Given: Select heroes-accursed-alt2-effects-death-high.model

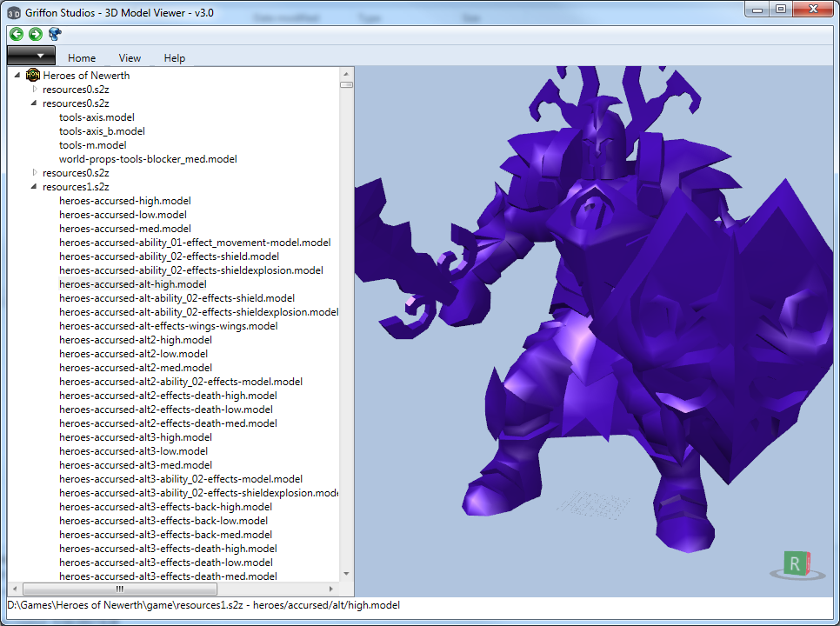Looking at the screenshot, I should [x=168, y=396].
